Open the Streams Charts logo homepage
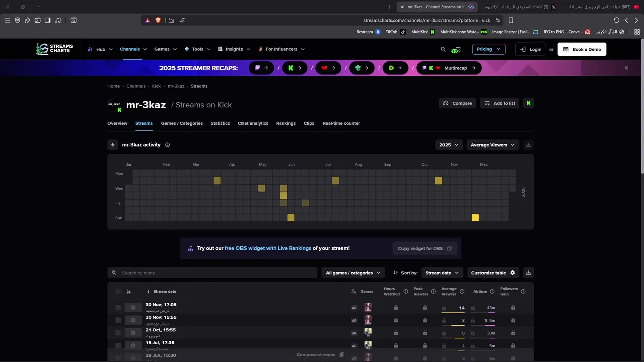This screenshot has height=362, width=644. [x=54, y=49]
